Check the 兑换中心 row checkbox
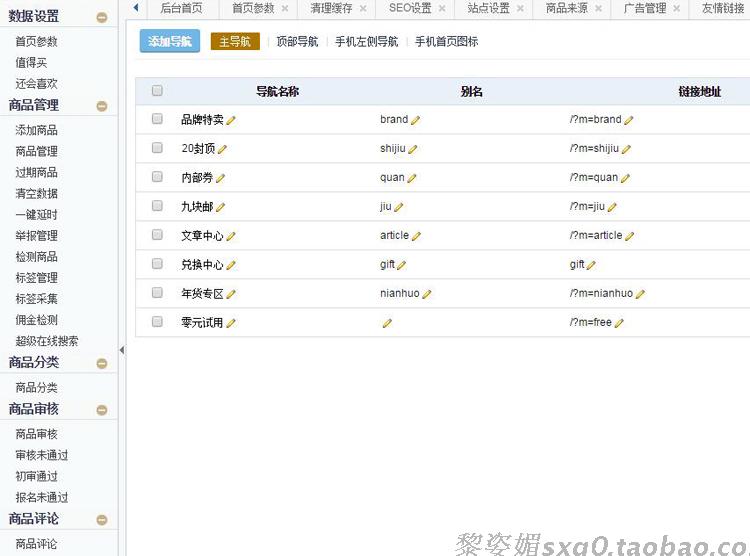This screenshot has width=750, height=556. [157, 264]
